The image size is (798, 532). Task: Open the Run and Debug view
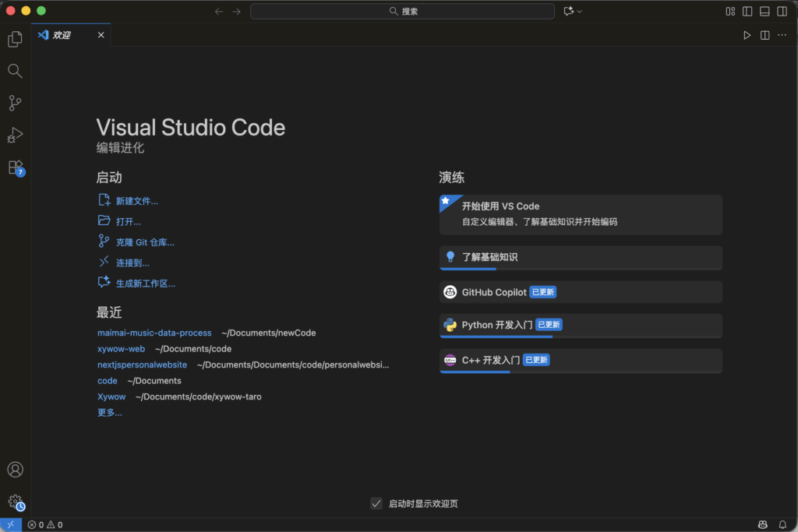tap(15, 136)
